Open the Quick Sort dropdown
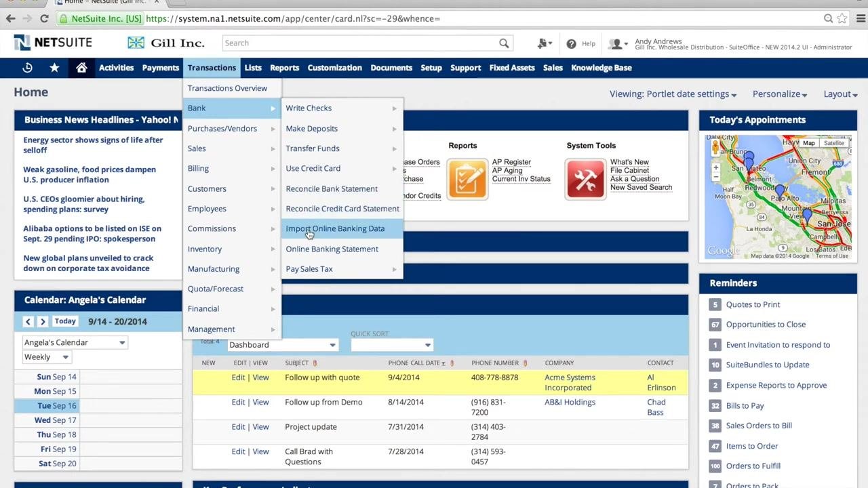This screenshot has width=868, height=488. [391, 345]
